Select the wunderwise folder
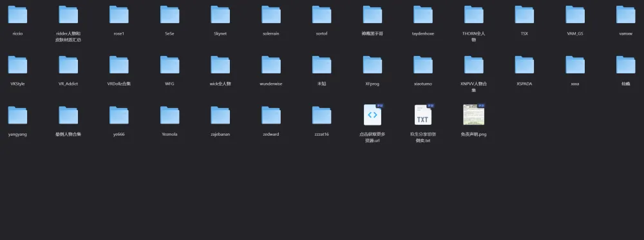The image size is (644, 240). pos(271,65)
